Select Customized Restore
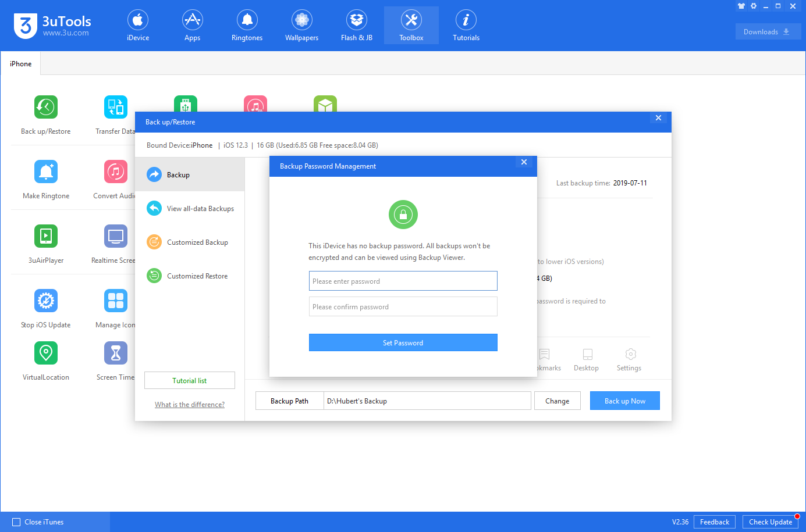Image resolution: width=806 pixels, height=532 pixels. [x=190, y=276]
